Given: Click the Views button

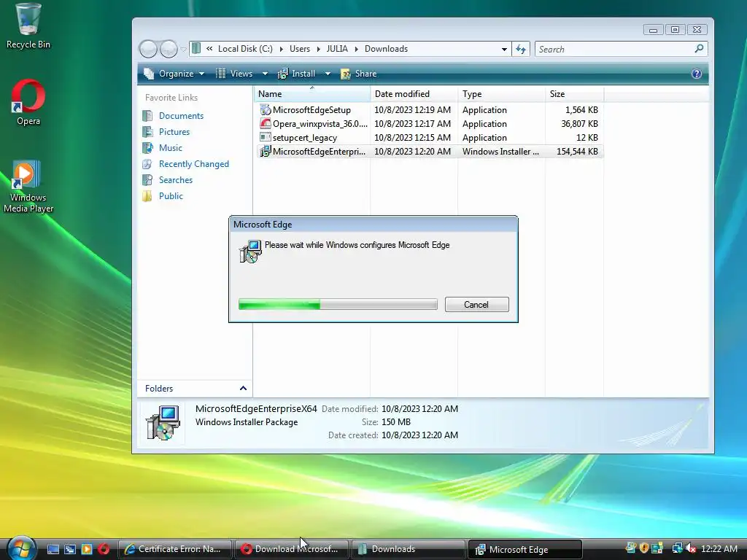Looking at the screenshot, I should (x=236, y=74).
